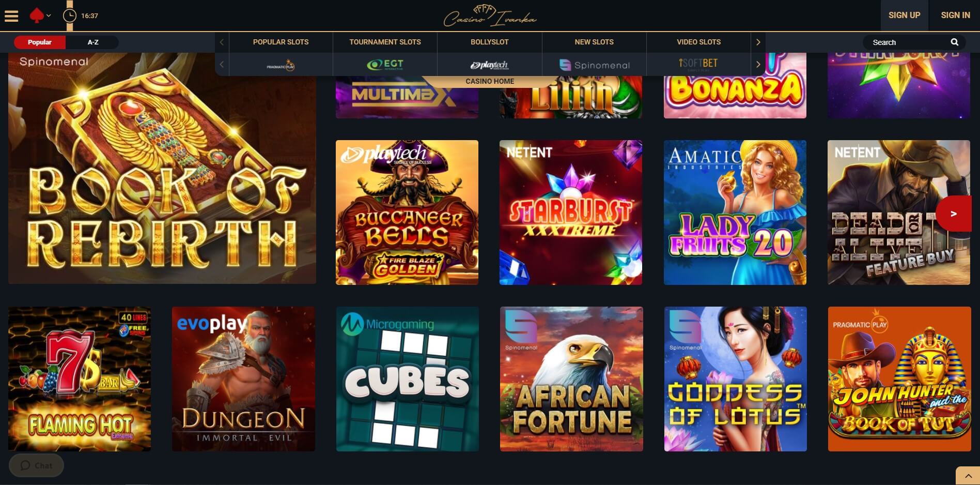Filter by Playtech provider logo
This screenshot has height=485, width=980.
[x=489, y=65]
